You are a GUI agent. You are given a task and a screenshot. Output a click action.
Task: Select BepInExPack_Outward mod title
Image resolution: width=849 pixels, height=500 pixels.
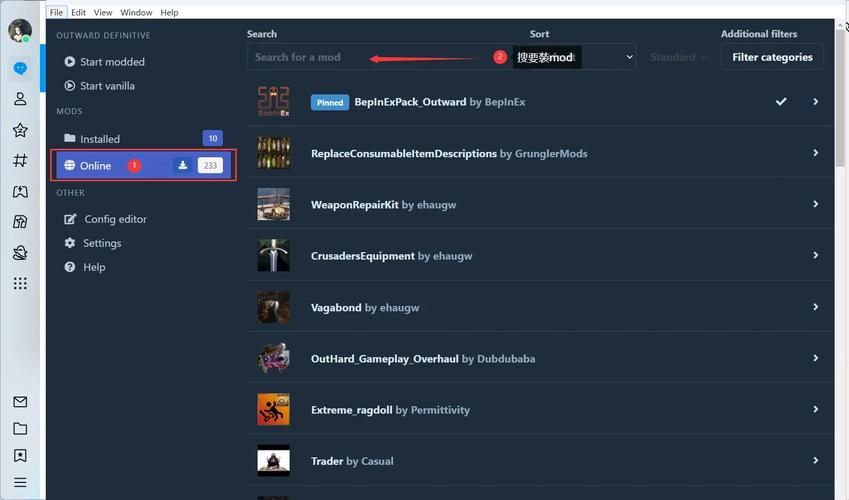click(x=410, y=102)
